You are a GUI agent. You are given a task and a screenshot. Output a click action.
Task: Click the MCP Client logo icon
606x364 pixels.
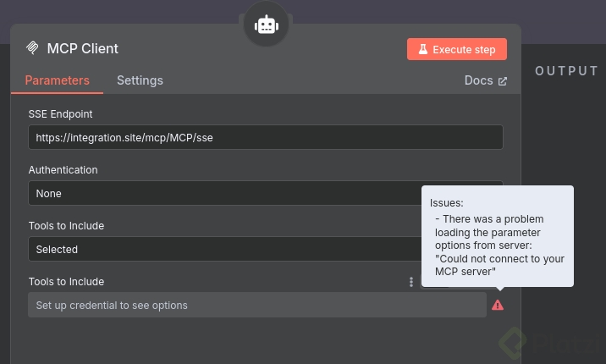pos(32,48)
